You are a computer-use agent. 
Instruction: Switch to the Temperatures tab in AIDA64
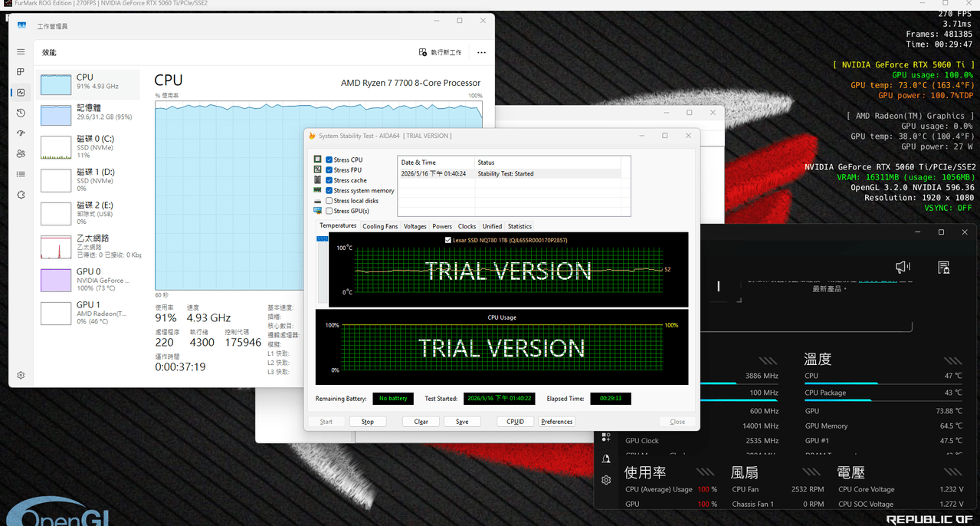(338, 225)
